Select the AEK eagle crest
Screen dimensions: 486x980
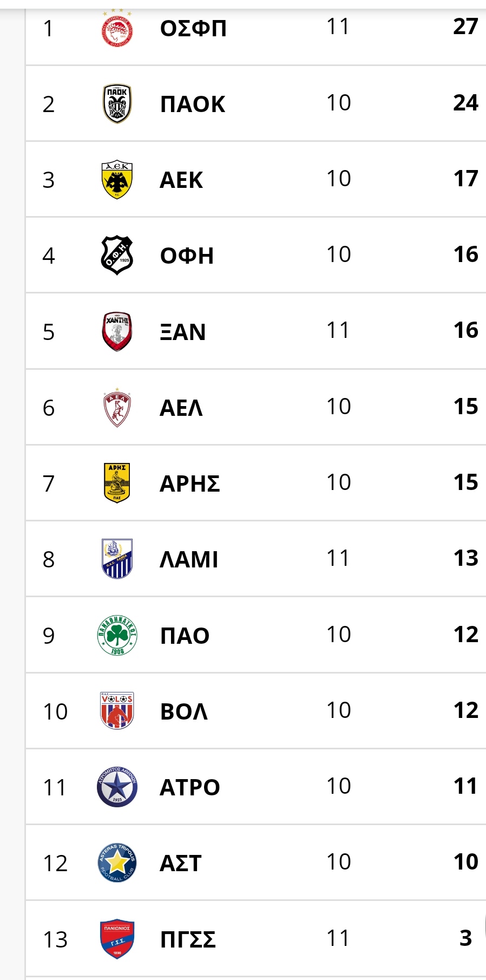coord(117,180)
